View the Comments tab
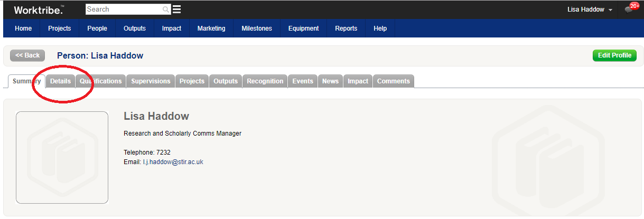Image resolution: width=644 pixels, height=219 pixels. [394, 81]
